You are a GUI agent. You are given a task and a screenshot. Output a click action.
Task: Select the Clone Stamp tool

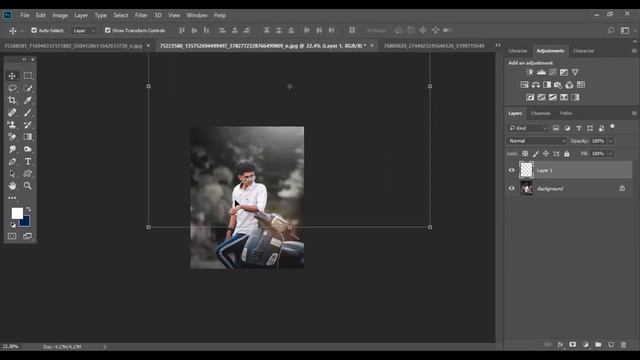click(x=12, y=125)
